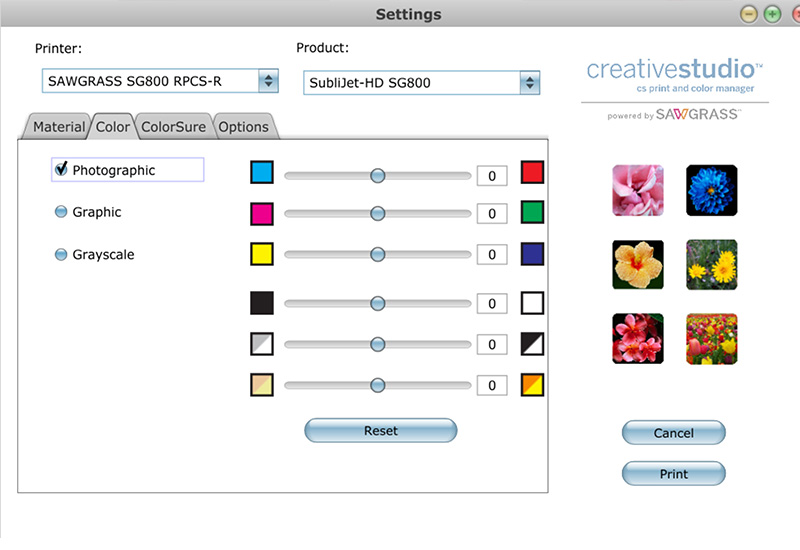Click the cyan-red slider handle
This screenshot has height=550, width=800.
[377, 175]
